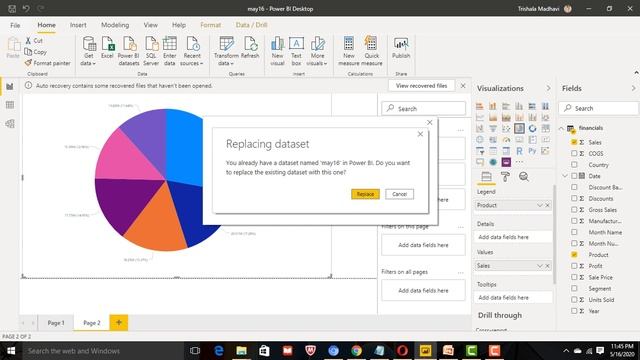Insert a Text box from ribbon
The image size is (640, 360).
296,51
